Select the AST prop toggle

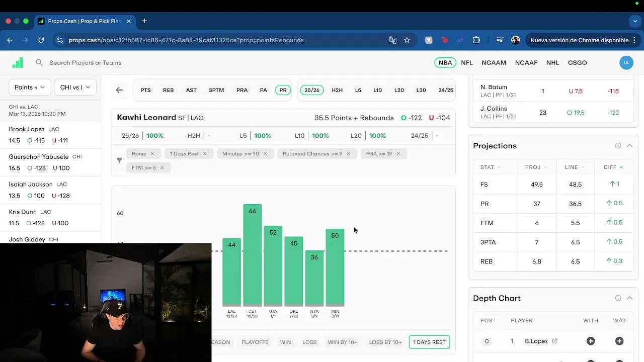pyautogui.click(x=191, y=90)
